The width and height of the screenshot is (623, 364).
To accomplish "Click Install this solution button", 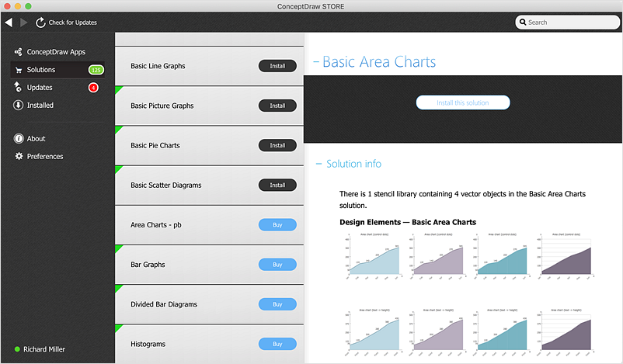I will click(x=463, y=102).
